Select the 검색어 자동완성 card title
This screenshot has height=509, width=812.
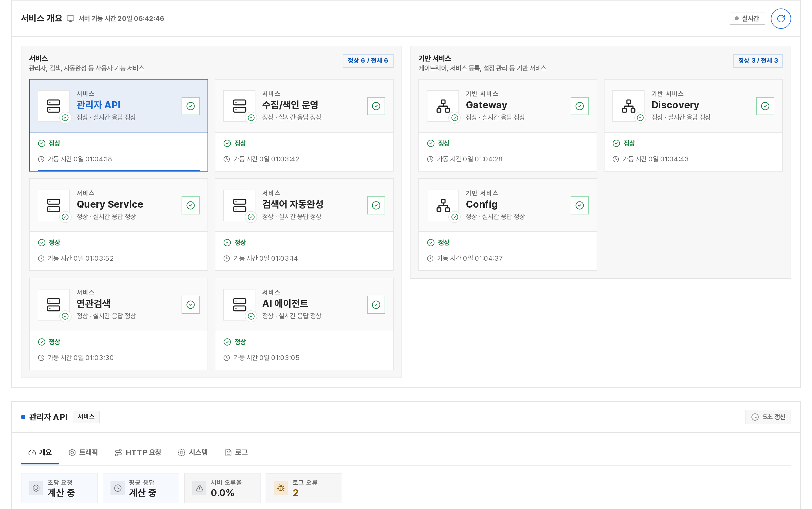pyautogui.click(x=293, y=204)
